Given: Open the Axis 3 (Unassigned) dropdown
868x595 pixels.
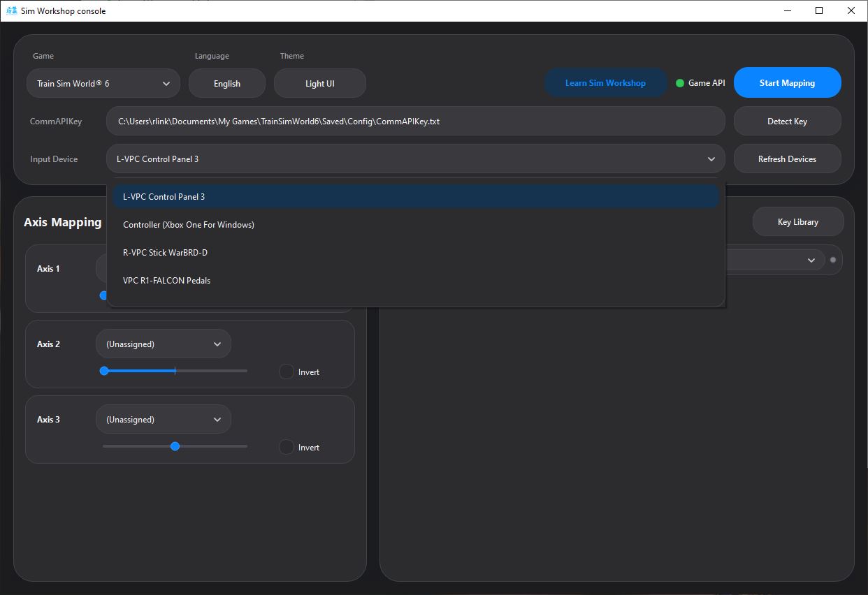Looking at the screenshot, I should pyautogui.click(x=163, y=419).
